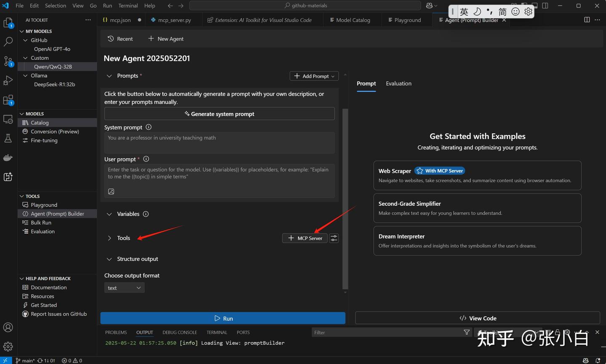Click remote window indicator in status bar
The width and height of the screenshot is (606, 364).
(5, 361)
